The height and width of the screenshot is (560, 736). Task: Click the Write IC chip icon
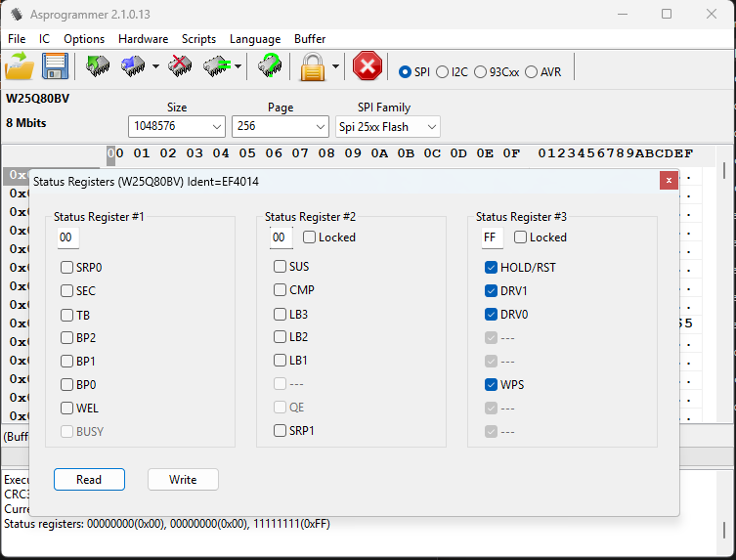click(x=132, y=66)
